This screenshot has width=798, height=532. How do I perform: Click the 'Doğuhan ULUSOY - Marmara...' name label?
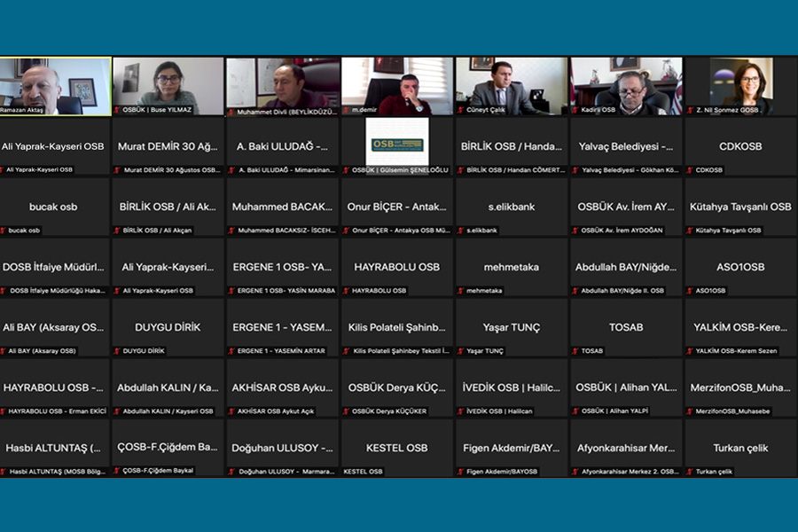tap(286, 472)
